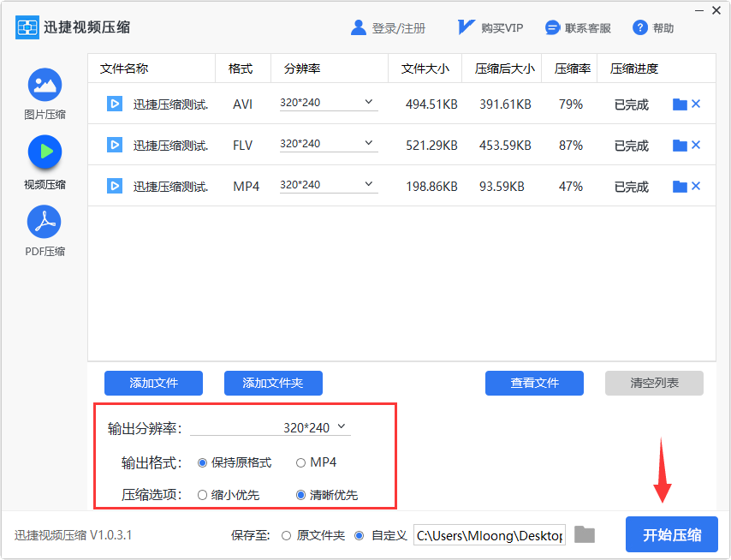Select the MP4 output format radio button
Screen dimensions: 731x560
pyautogui.click(x=300, y=462)
